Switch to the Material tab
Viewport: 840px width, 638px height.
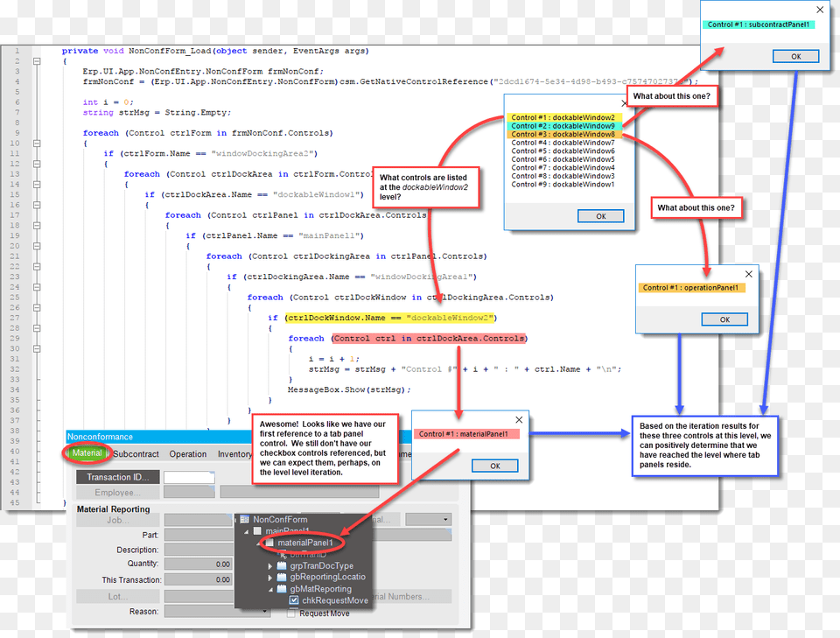click(x=87, y=453)
